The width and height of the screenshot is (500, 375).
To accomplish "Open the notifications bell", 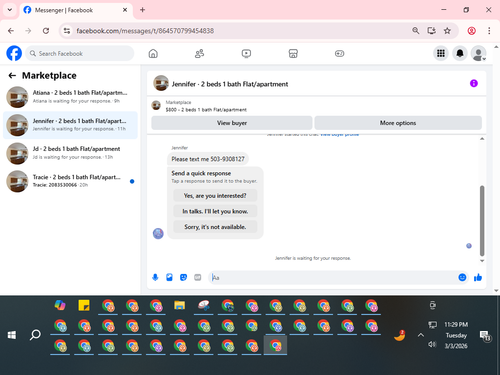I will coord(460,53).
